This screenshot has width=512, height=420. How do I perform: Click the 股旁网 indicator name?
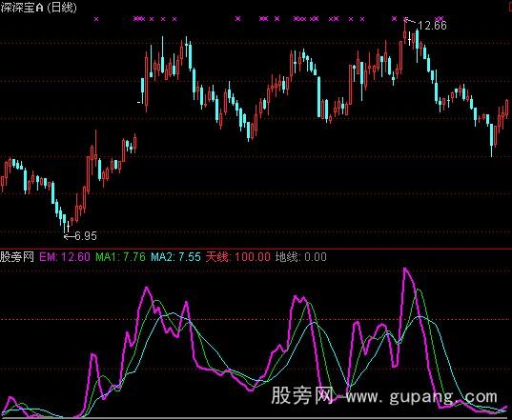[17, 256]
